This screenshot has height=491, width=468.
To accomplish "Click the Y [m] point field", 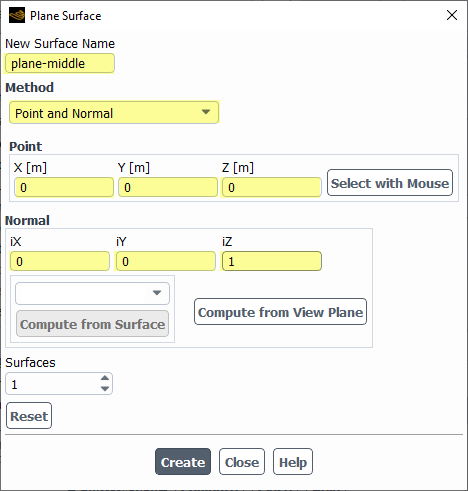I will 168,187.
